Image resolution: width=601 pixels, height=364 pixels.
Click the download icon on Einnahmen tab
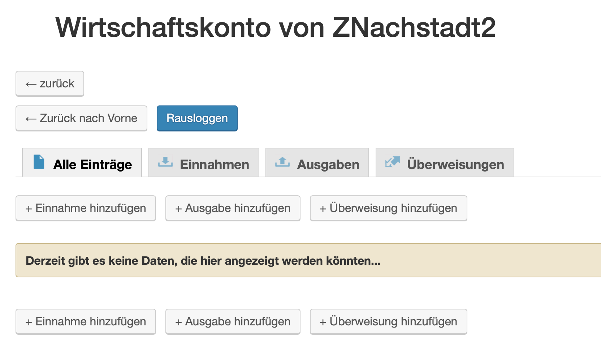coord(165,162)
